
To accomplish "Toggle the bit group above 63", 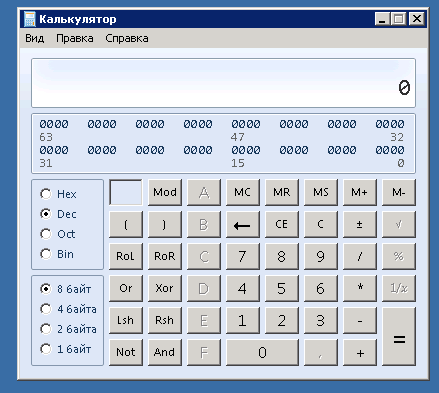I will coord(54,124).
